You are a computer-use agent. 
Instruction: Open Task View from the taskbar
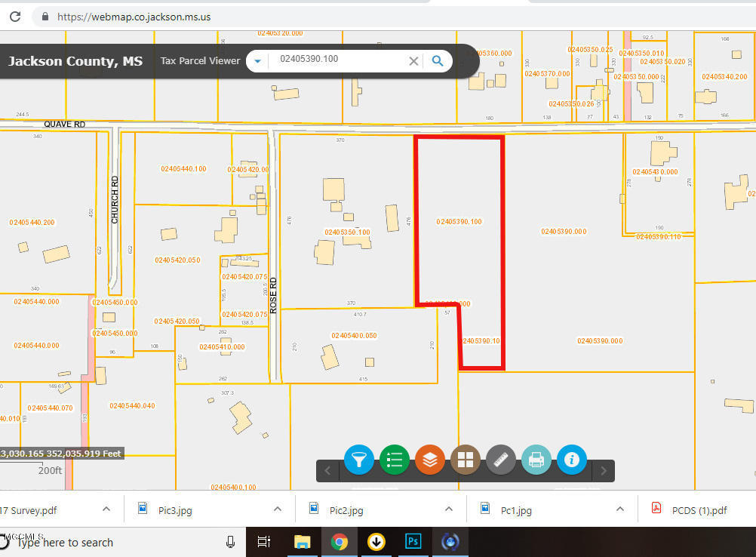point(264,542)
